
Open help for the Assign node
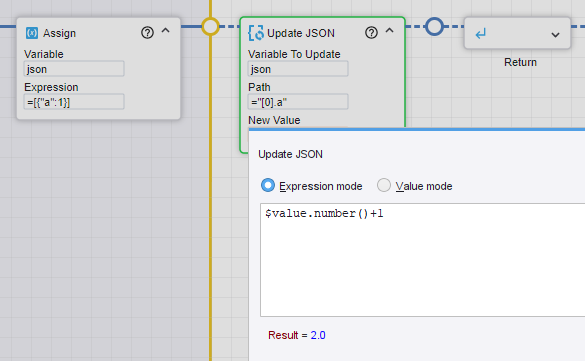[x=147, y=33]
